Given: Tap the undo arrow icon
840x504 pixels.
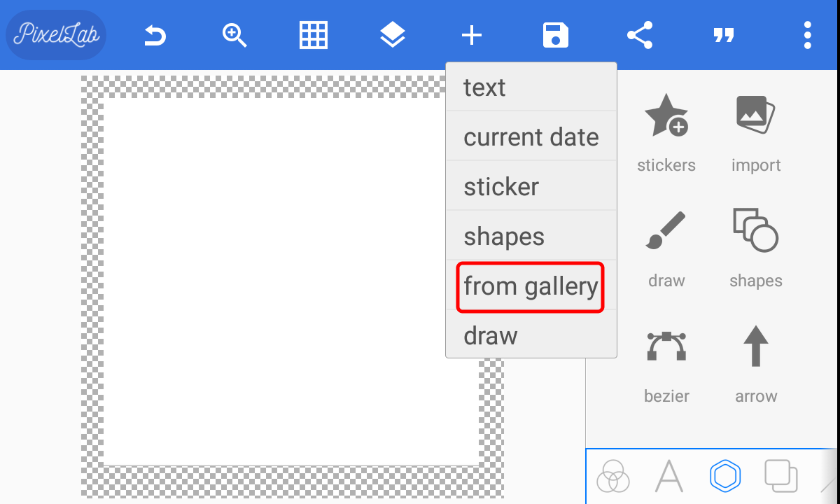Looking at the screenshot, I should coord(155,35).
